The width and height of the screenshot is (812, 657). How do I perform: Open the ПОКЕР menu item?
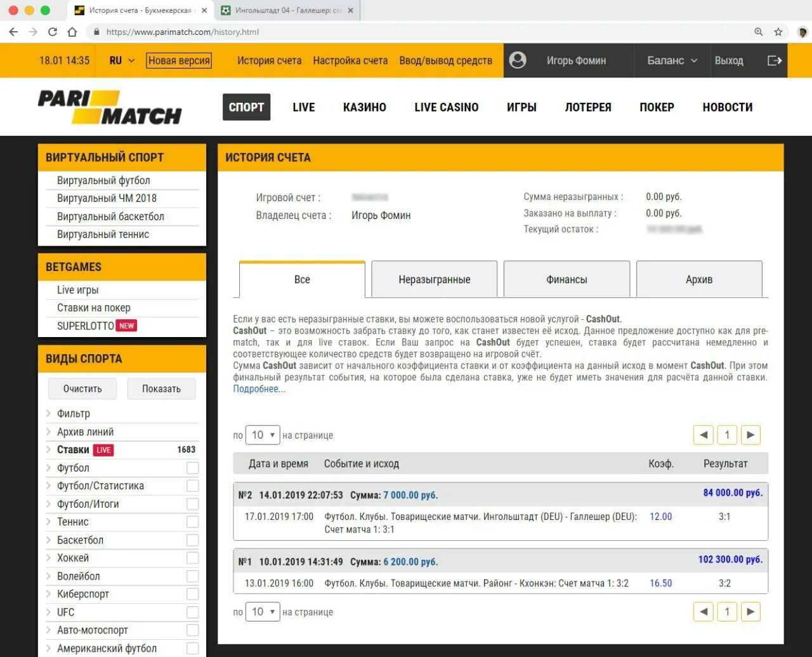coord(657,107)
